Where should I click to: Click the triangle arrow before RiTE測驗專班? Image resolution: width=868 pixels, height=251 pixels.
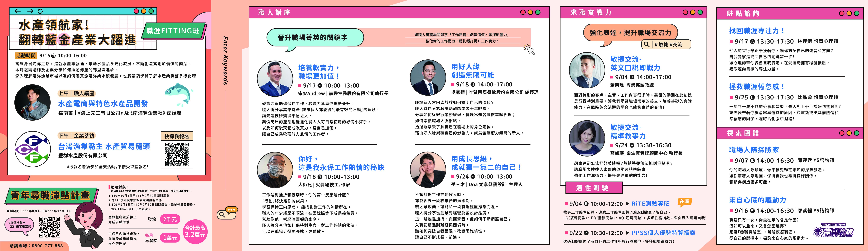click(x=628, y=203)
